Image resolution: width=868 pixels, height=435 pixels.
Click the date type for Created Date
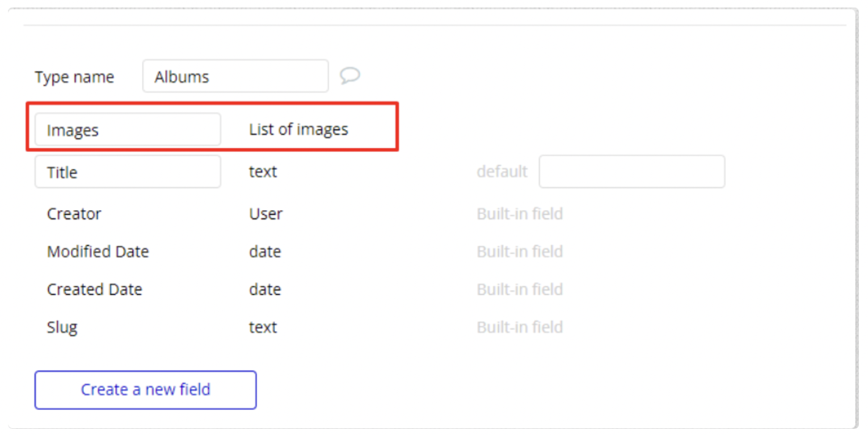264,290
